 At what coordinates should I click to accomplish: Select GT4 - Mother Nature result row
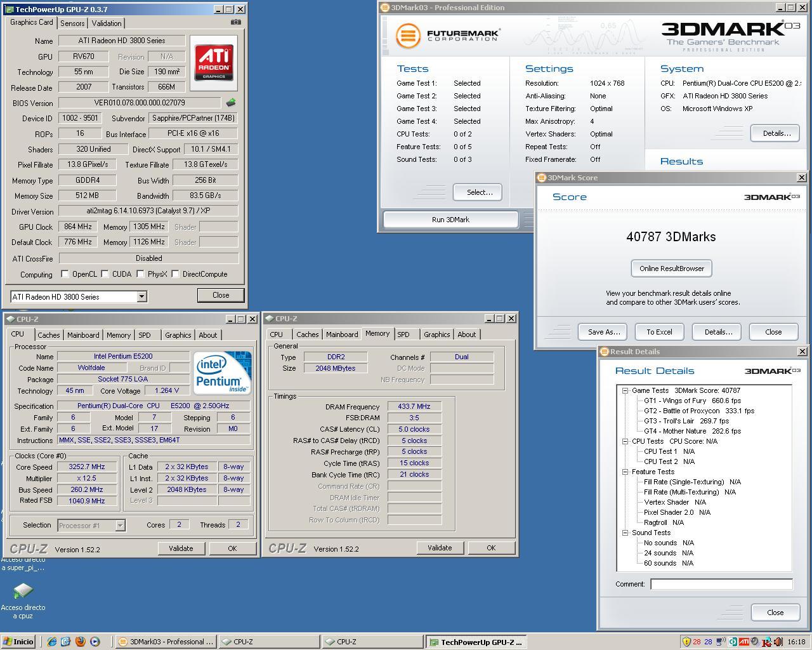tap(692, 431)
